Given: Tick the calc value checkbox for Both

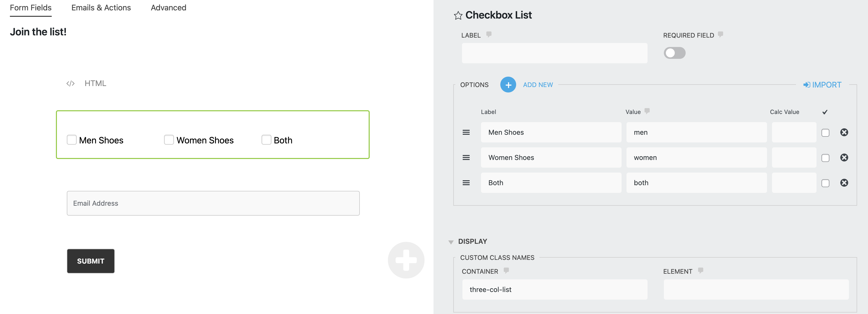Looking at the screenshot, I should pos(825,183).
